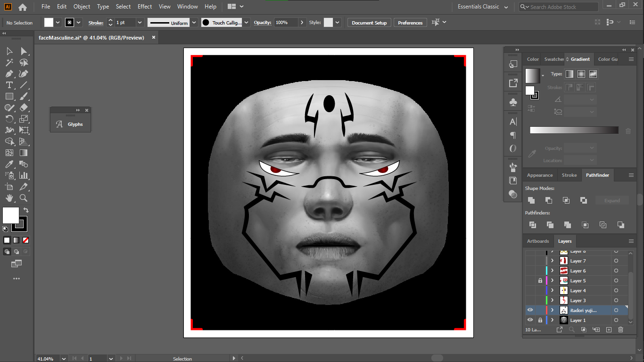The width and height of the screenshot is (644, 362).
Task: Expand Layer 6 contents
Action: pyautogui.click(x=552, y=271)
